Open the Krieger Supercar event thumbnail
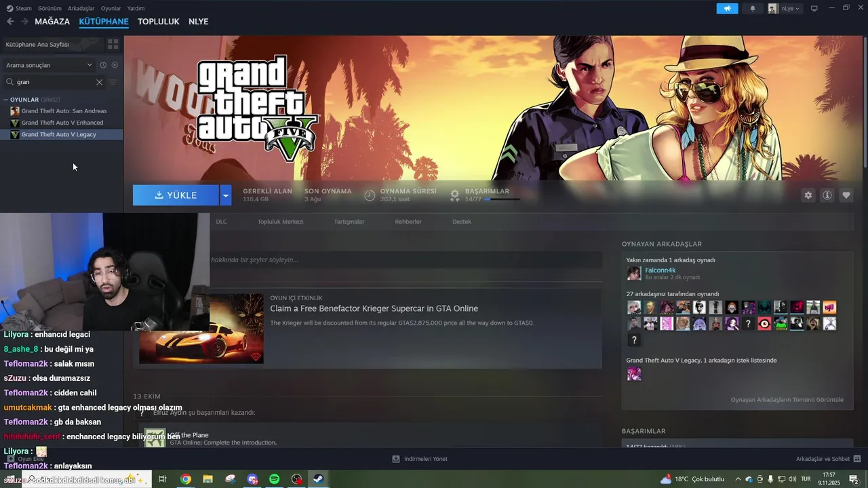The image size is (868, 488). pyautogui.click(x=201, y=329)
